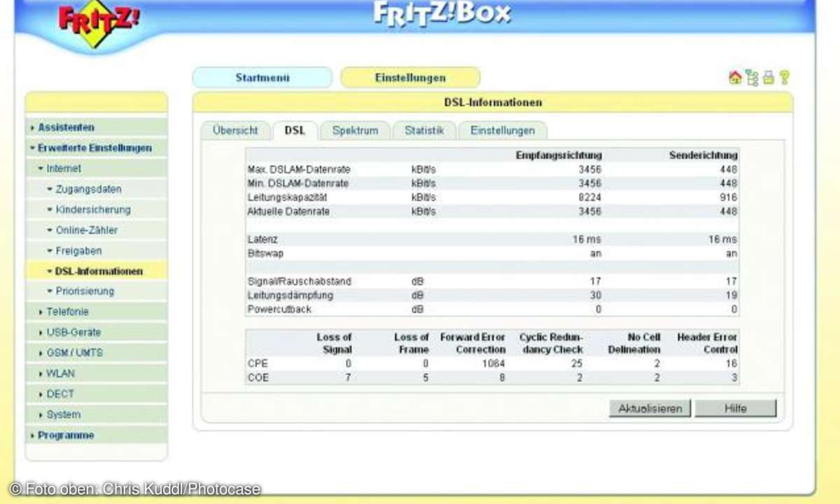The width and height of the screenshot is (840, 504).
Task: Expand GSM / UMTS in sidebar
Action: 97,353
